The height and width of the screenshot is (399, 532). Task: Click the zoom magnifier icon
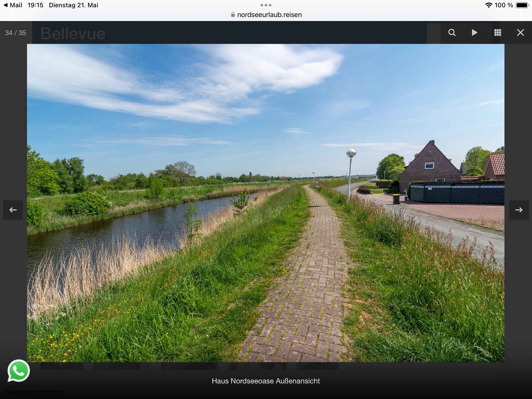click(452, 33)
